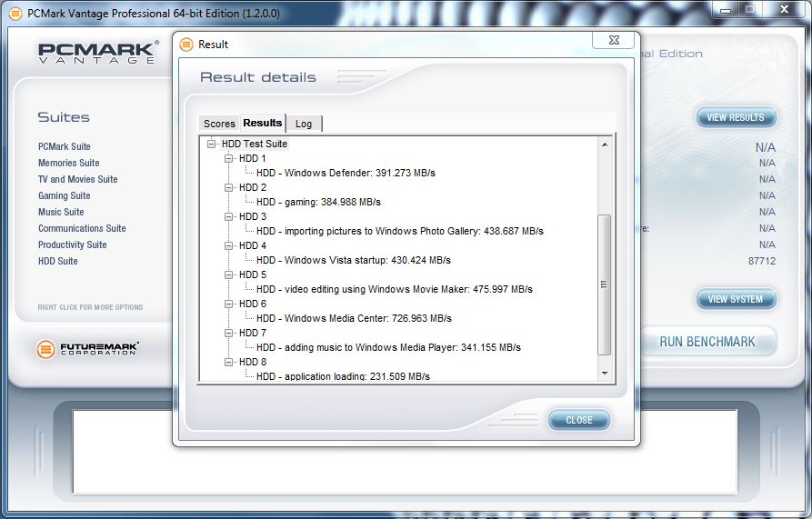Click the PCMark Vantage logo
Image resolution: width=812 pixels, height=519 pixels.
(98, 53)
